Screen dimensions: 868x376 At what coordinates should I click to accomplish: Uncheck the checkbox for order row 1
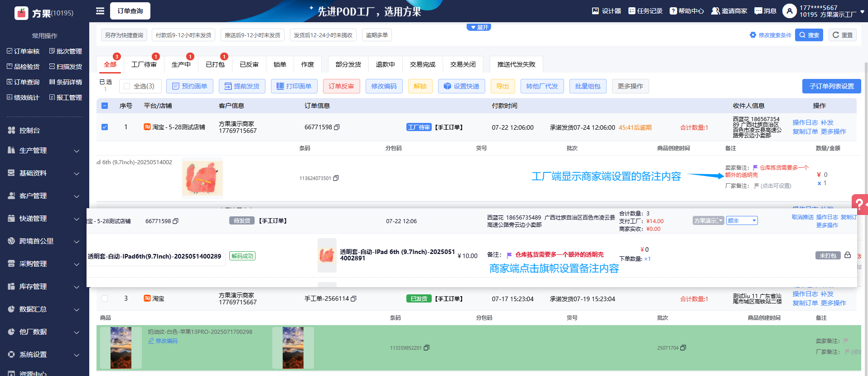105,127
